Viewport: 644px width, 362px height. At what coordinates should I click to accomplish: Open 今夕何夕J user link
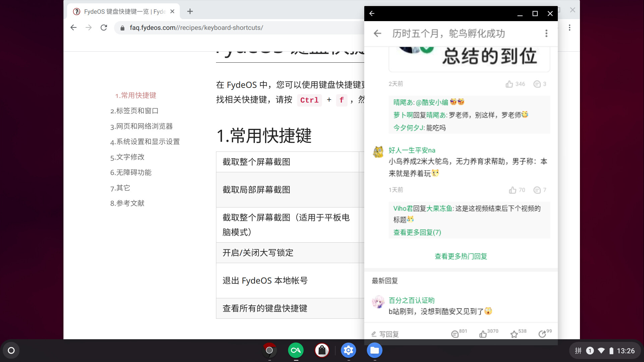click(x=409, y=128)
